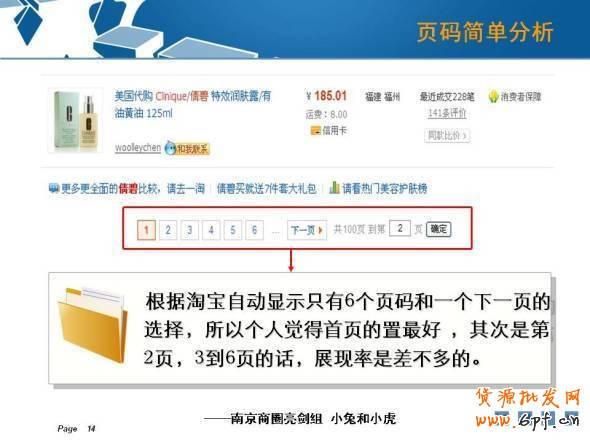Click the yellow folder icon in the note box

coord(93,324)
